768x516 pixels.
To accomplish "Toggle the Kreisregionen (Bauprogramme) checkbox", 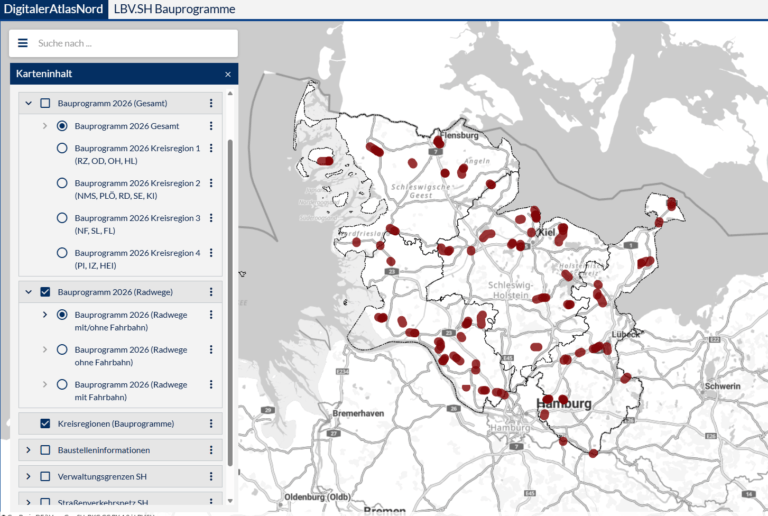I will pyautogui.click(x=45, y=423).
